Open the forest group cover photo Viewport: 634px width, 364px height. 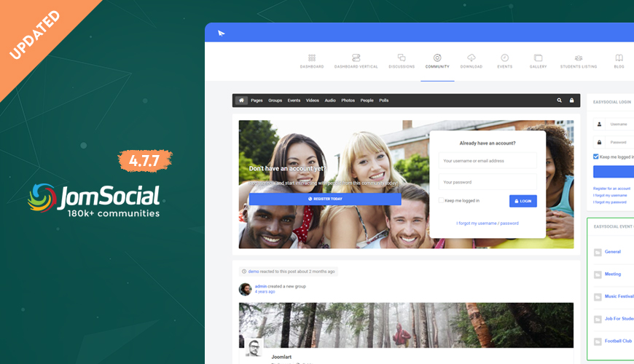click(406, 325)
